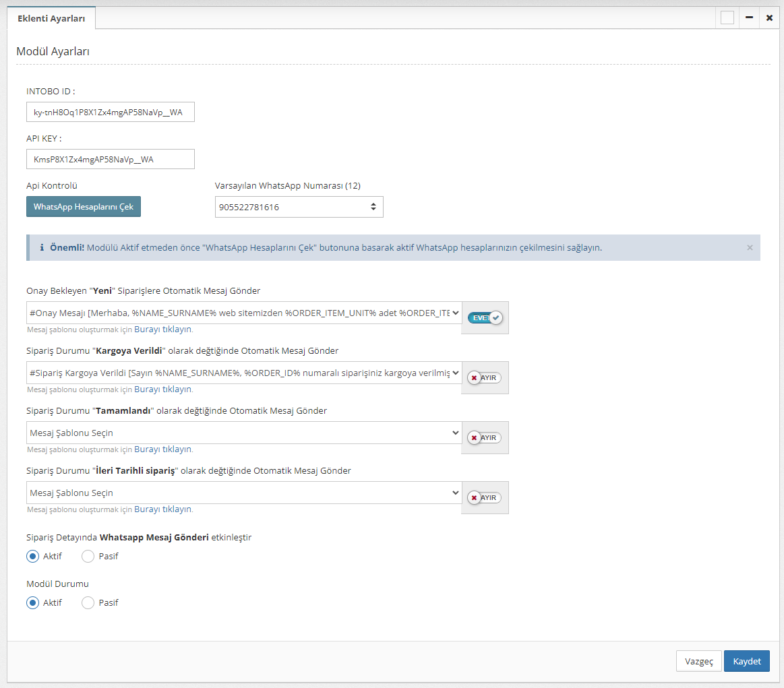
Task: Enable İleri Tarihli sipariş message toggle
Action: coord(485,497)
